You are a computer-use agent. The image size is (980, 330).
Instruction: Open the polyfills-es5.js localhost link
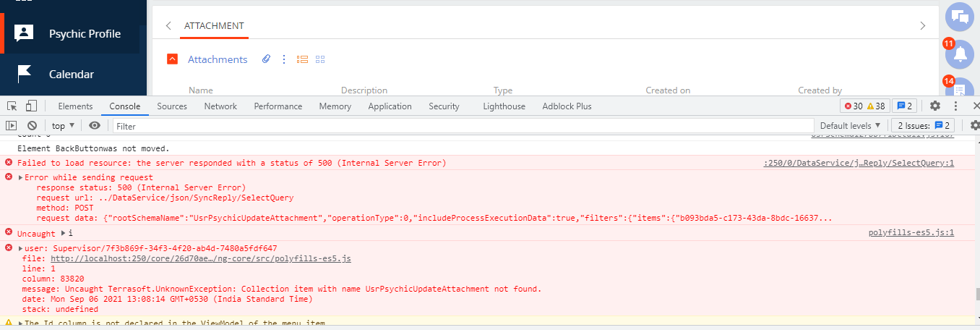click(x=201, y=258)
